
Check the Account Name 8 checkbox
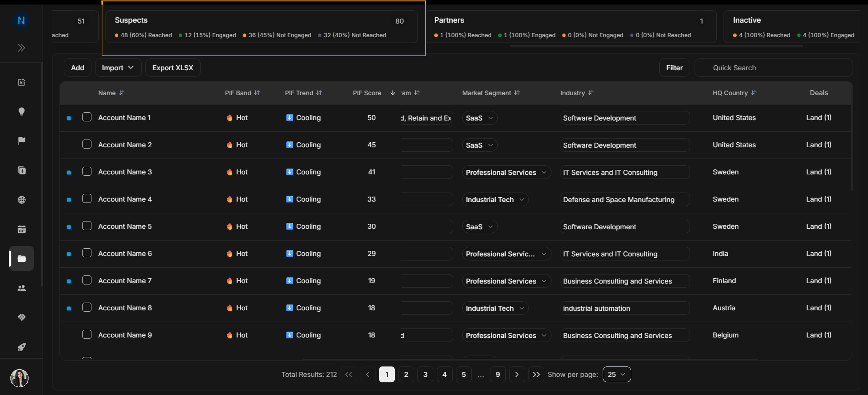pyautogui.click(x=87, y=308)
